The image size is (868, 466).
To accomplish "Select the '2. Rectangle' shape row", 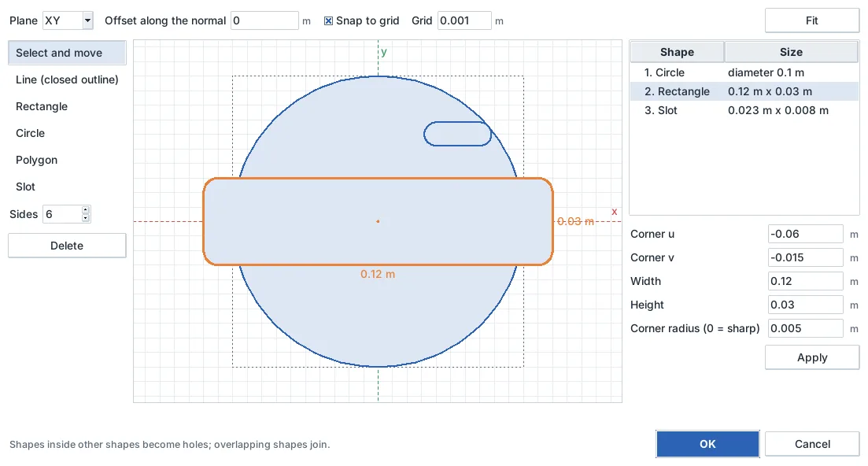I will tap(744, 91).
